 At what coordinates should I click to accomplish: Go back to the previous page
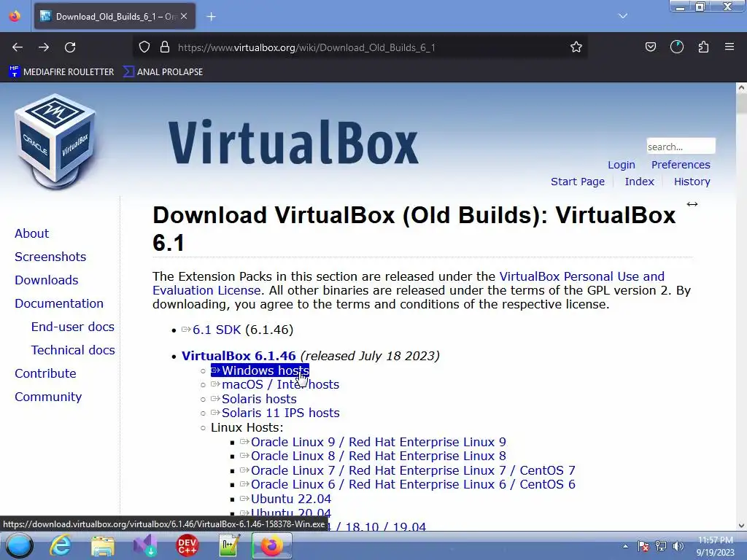(18, 47)
